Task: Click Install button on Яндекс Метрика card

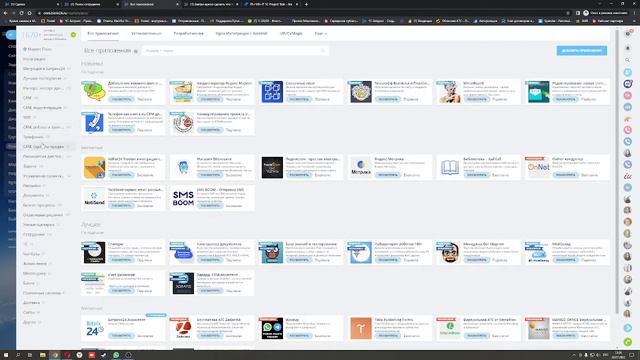Action: click(388, 175)
